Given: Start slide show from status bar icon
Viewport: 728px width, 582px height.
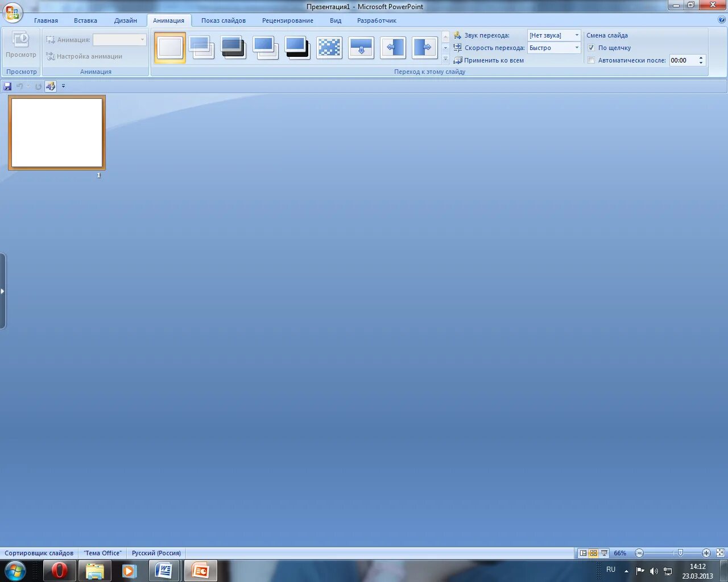Looking at the screenshot, I should tap(604, 553).
